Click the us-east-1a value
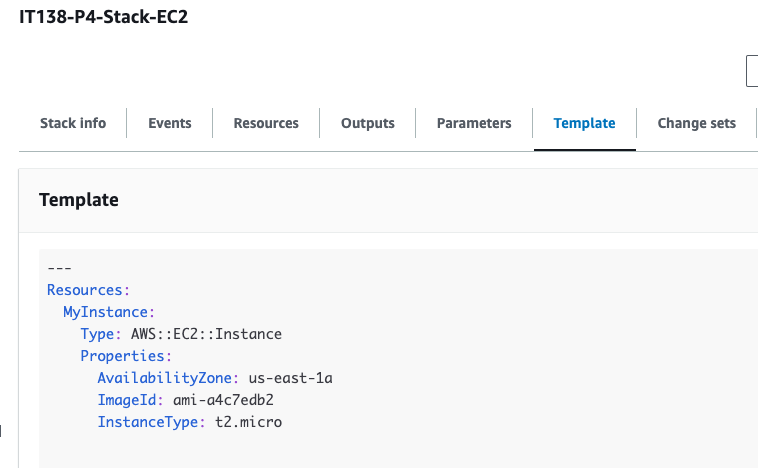758x468 pixels. click(291, 378)
